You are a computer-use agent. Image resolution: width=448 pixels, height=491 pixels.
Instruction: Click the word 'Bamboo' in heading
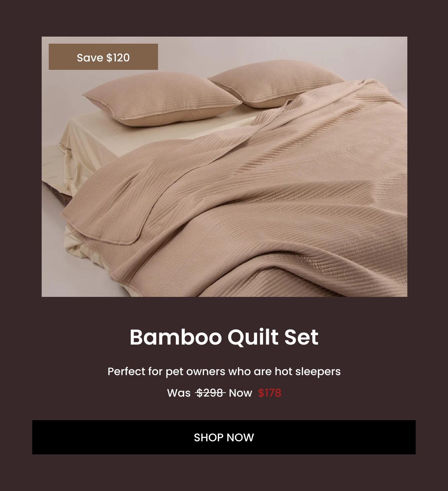(x=176, y=337)
